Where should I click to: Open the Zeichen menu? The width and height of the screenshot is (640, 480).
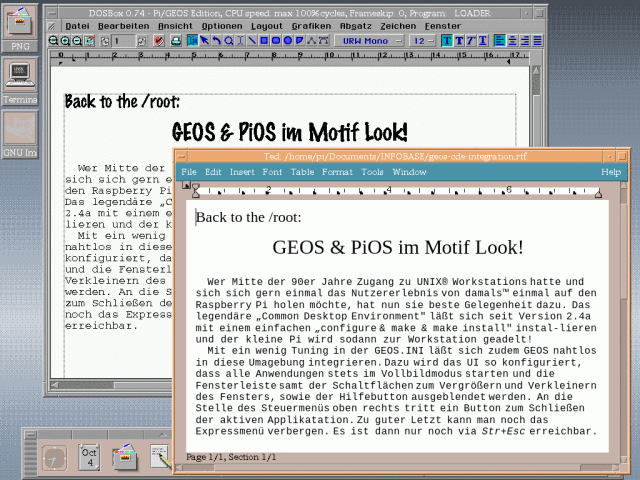click(398, 26)
